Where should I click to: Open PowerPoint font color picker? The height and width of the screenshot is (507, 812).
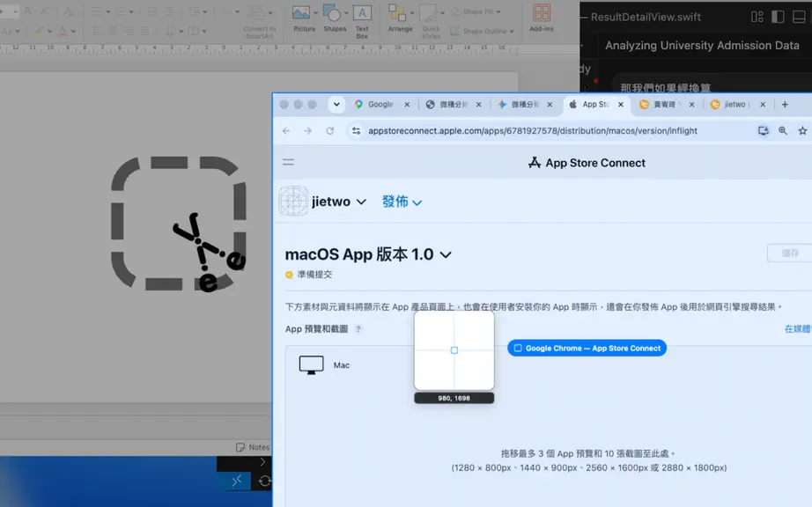click(x=63, y=31)
